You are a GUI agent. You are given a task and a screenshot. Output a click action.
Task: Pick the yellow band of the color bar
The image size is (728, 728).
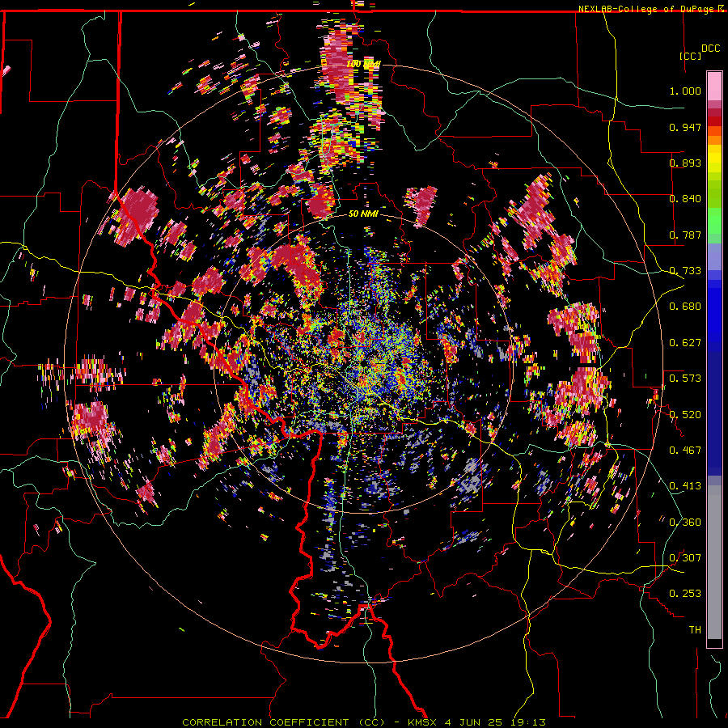(x=714, y=163)
